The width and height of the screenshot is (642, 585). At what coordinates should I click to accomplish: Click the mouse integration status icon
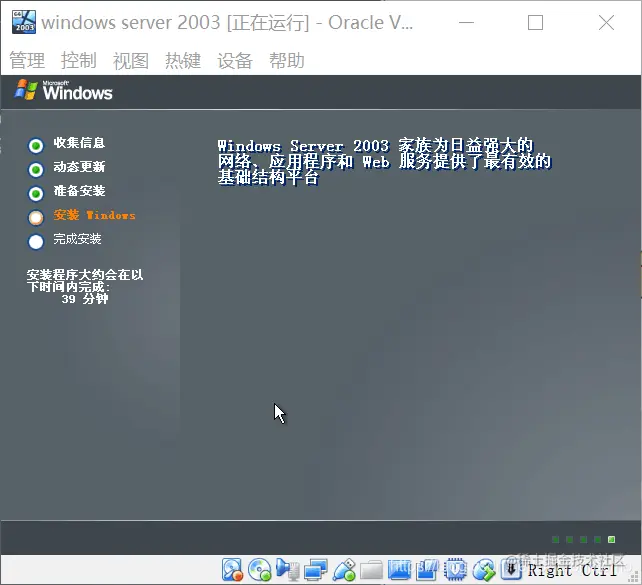pos(484,570)
